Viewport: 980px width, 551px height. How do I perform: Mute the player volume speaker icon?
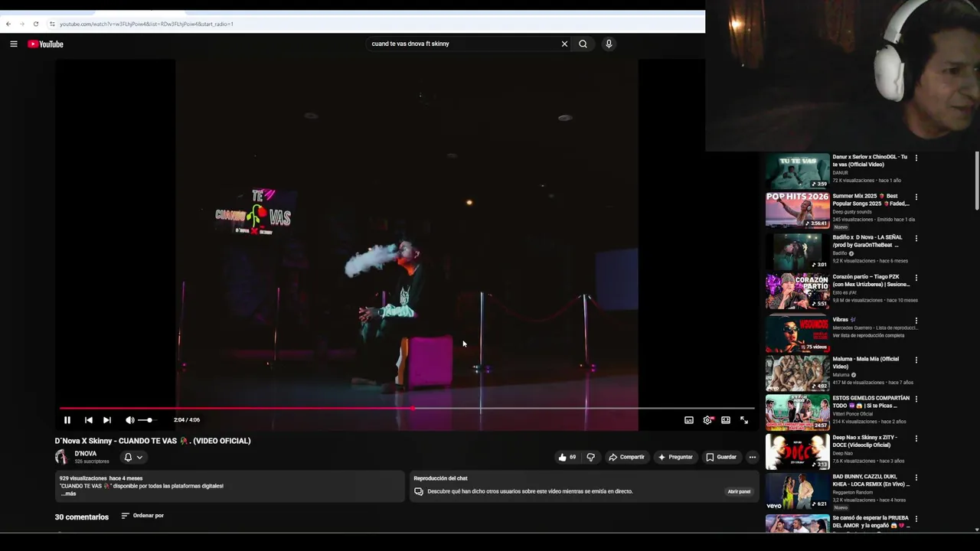129,419
